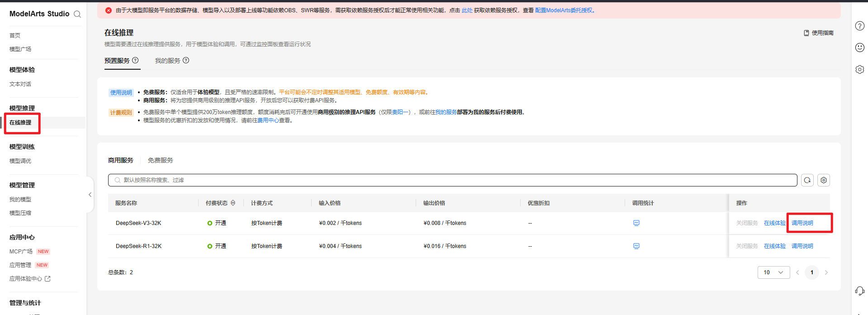Click 在线体验 for DeepSeek-V3-32K

coord(775,223)
